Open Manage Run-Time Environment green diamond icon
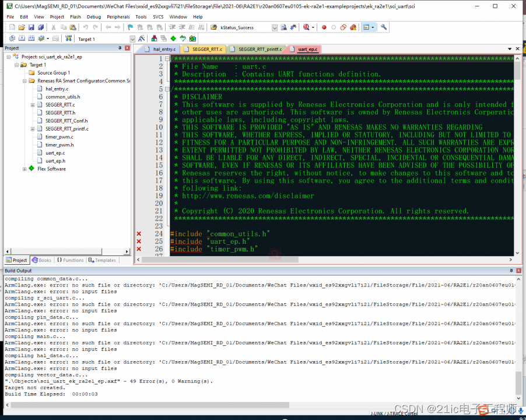The image size is (526, 420). click(x=173, y=38)
